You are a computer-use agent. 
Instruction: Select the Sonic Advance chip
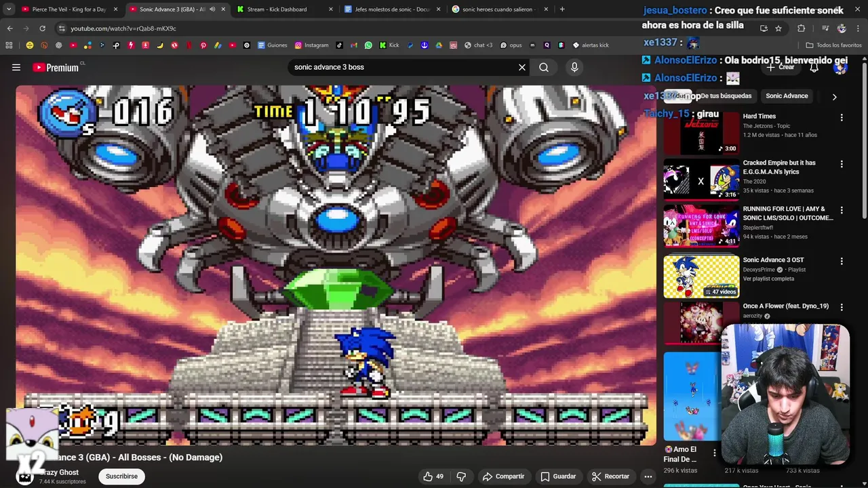[x=787, y=96]
